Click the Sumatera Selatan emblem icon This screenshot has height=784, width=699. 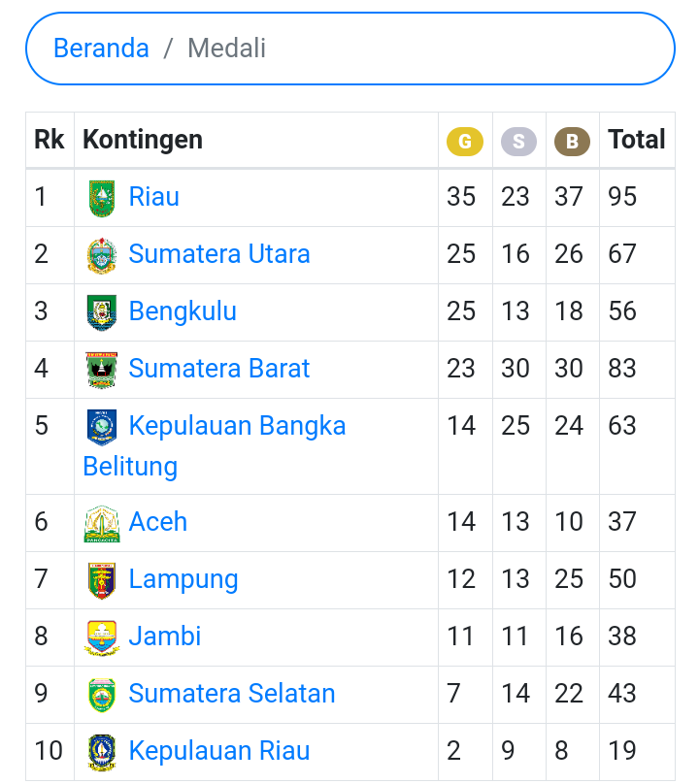[x=102, y=695]
